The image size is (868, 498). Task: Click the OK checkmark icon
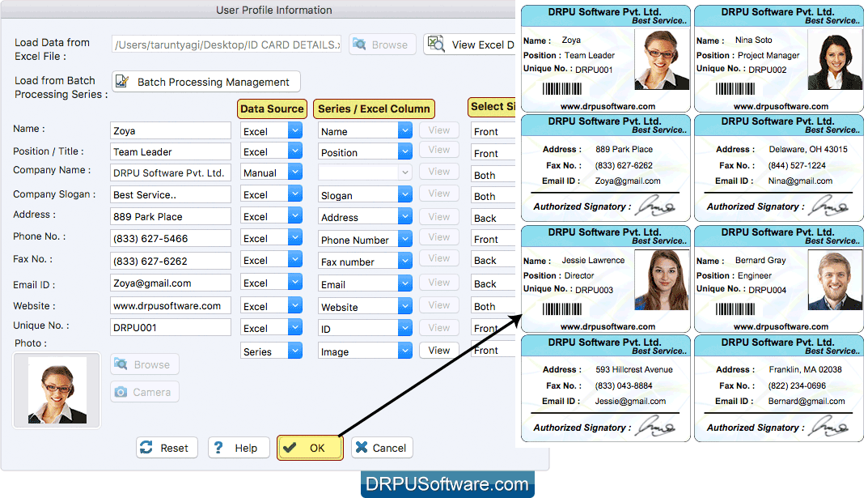tap(290, 447)
